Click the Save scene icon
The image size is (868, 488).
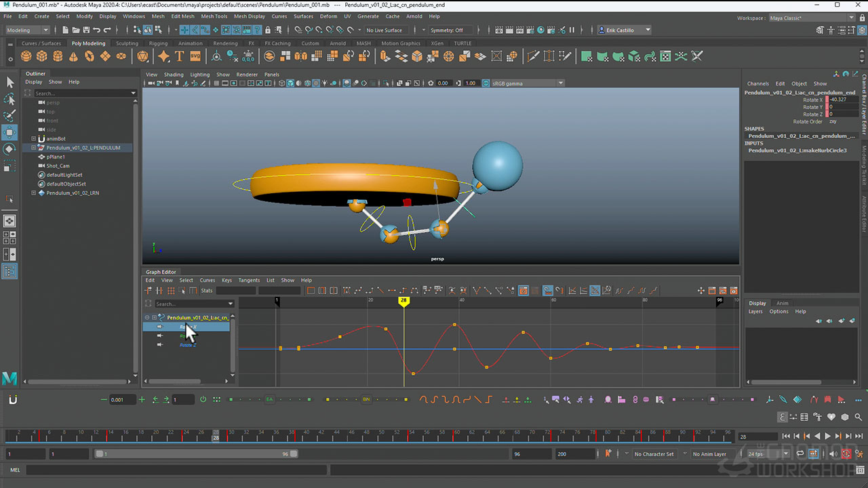[86, 30]
